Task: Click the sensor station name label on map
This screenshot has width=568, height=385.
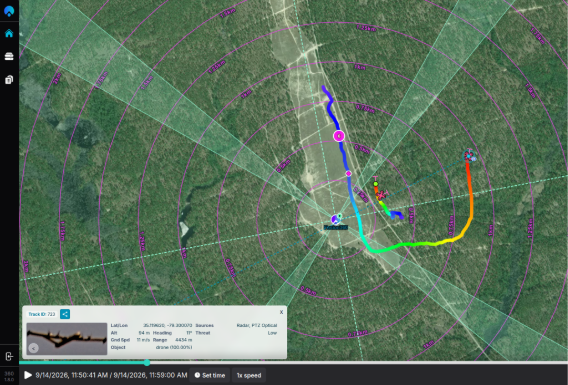Action: pyautogui.click(x=336, y=227)
